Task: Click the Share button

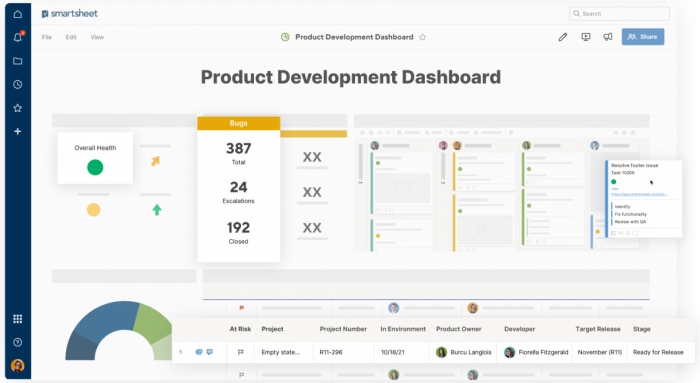Action: pos(643,37)
